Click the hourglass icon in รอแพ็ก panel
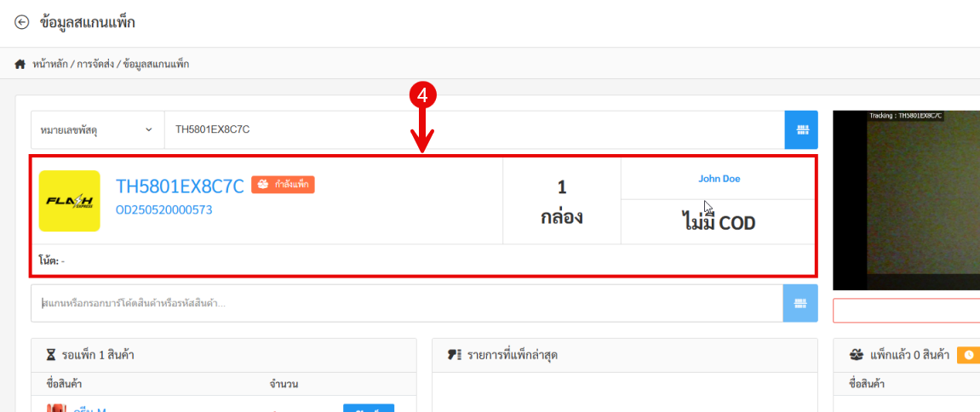Screen dimensions: 980x412 coord(49,355)
